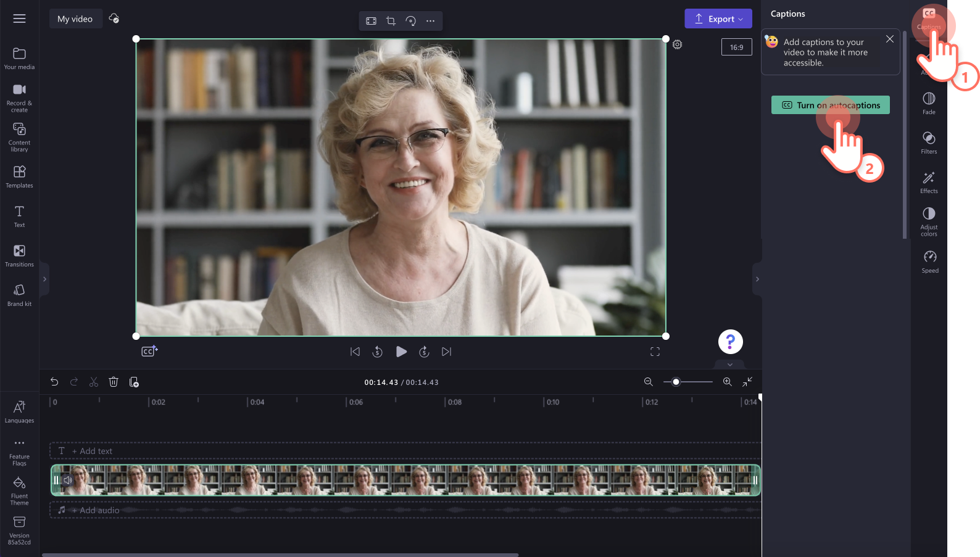Click the horizontal timeline scrollbar
Image resolution: width=980 pixels, height=557 pixels.
pyautogui.click(x=280, y=555)
